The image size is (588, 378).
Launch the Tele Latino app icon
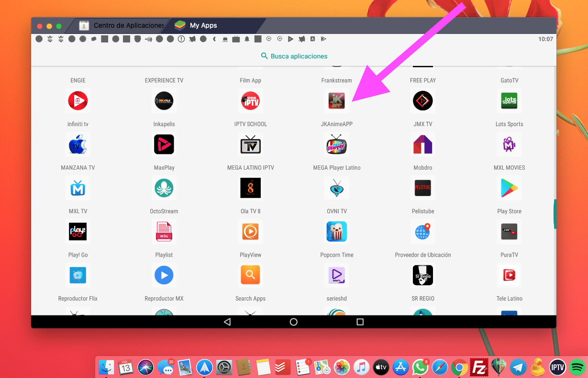tap(509, 275)
